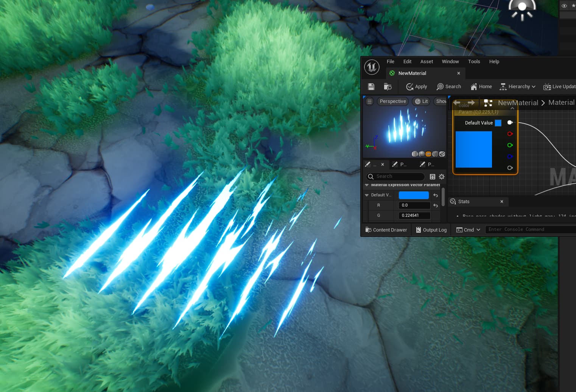Select the sphere preview mesh icon
Screen dimensions: 576x392
click(422, 154)
